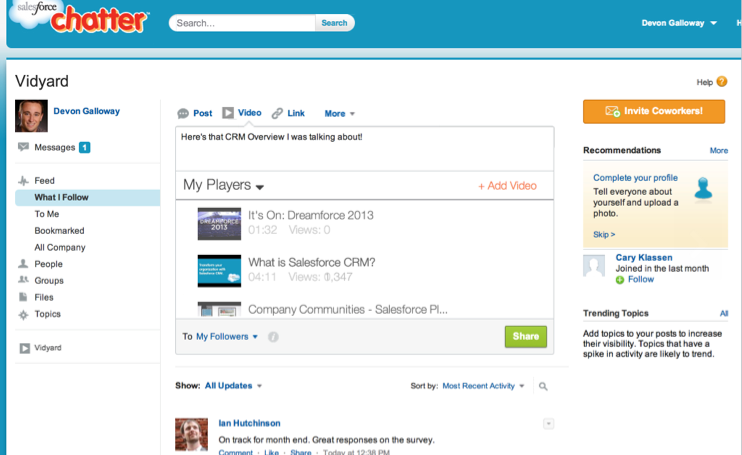This screenshot has height=455, width=742.
Task: Click the Invite Coworkers button
Action: (x=654, y=112)
